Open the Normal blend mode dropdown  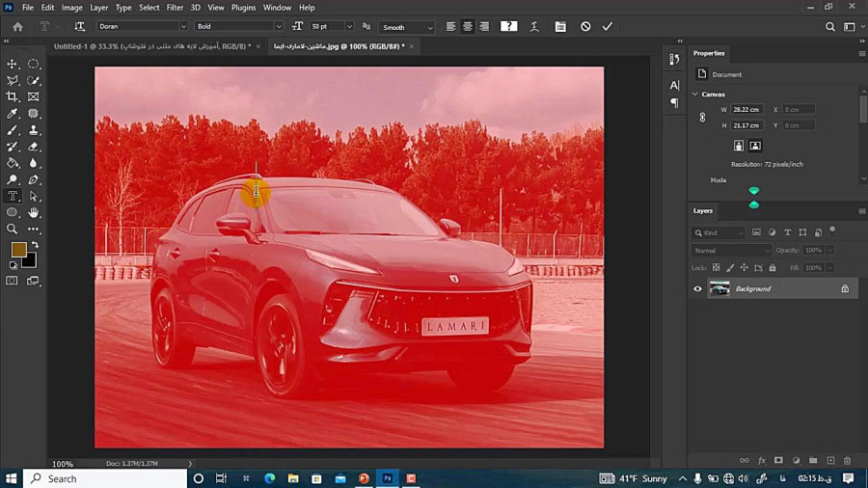[731, 251]
